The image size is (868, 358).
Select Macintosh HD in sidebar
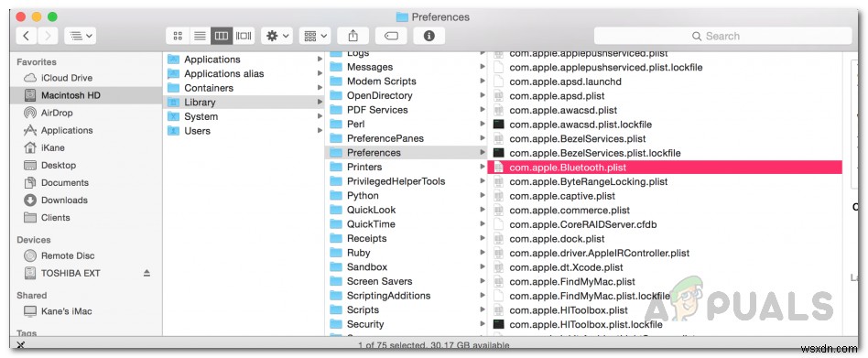coord(85,95)
